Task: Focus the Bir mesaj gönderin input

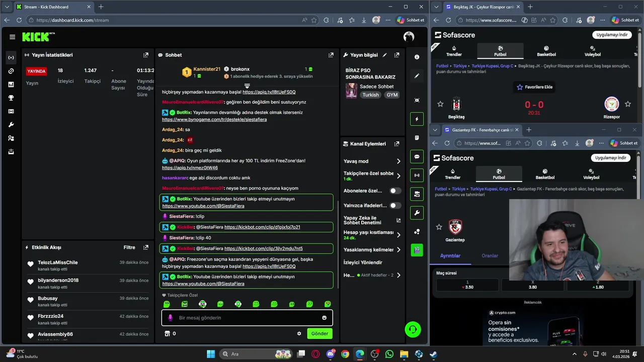Action: (247, 318)
